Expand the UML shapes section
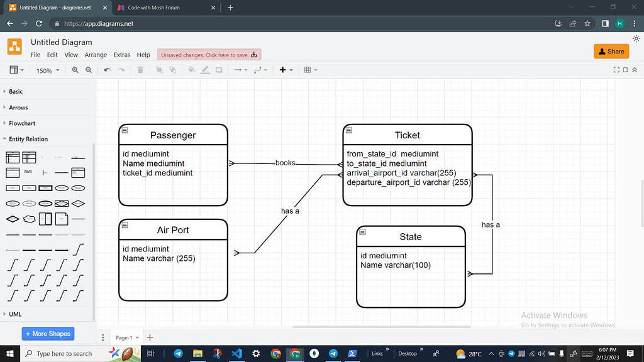The height and width of the screenshot is (362, 644). tap(14, 314)
